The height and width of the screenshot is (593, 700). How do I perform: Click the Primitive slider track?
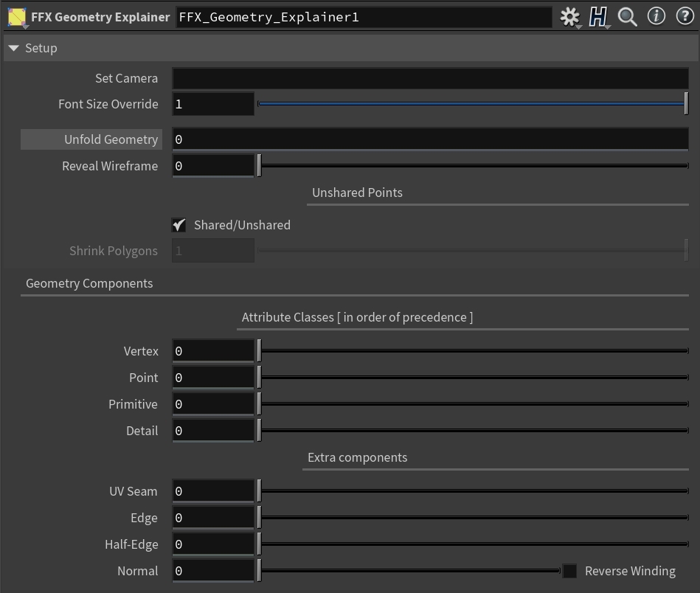473,404
